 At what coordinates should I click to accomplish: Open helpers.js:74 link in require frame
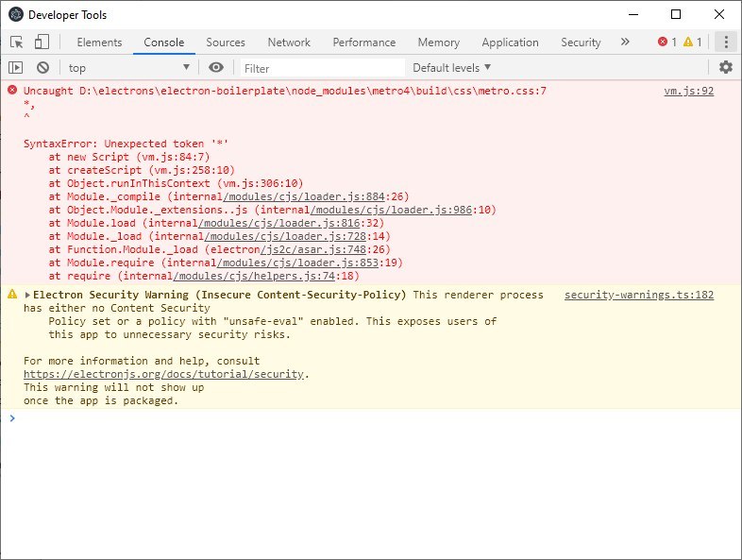254,276
